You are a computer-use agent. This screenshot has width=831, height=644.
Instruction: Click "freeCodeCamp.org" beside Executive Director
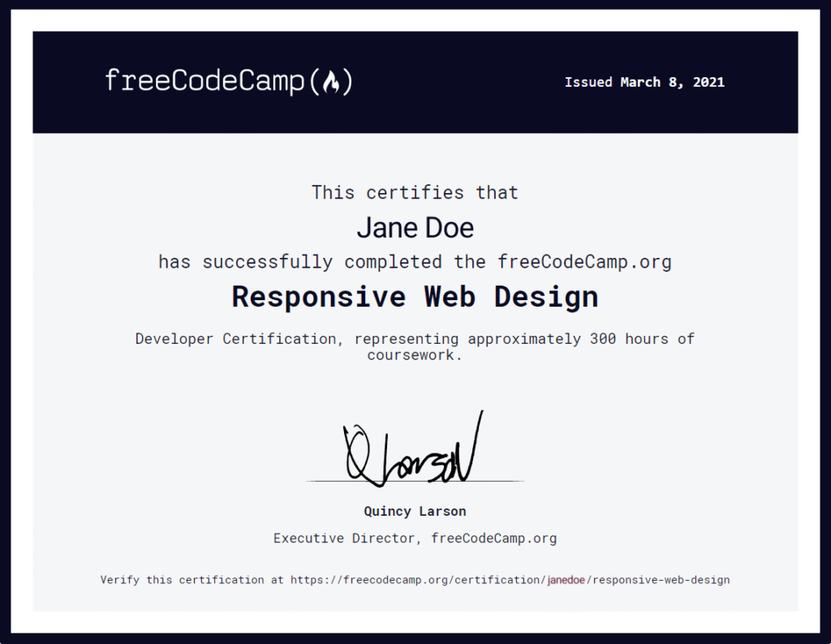[x=493, y=538]
